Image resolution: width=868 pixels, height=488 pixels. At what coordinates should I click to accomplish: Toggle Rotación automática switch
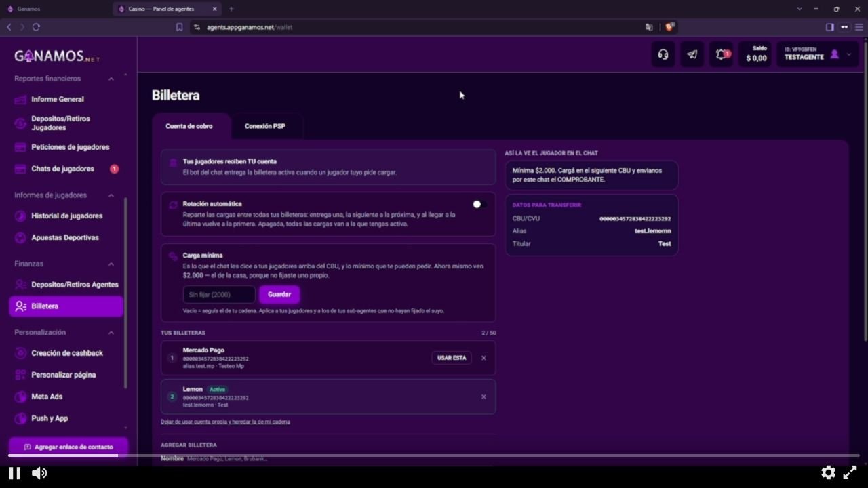point(479,204)
